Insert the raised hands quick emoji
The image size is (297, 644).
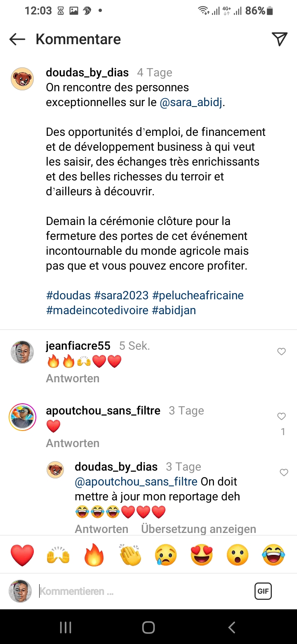(x=58, y=555)
